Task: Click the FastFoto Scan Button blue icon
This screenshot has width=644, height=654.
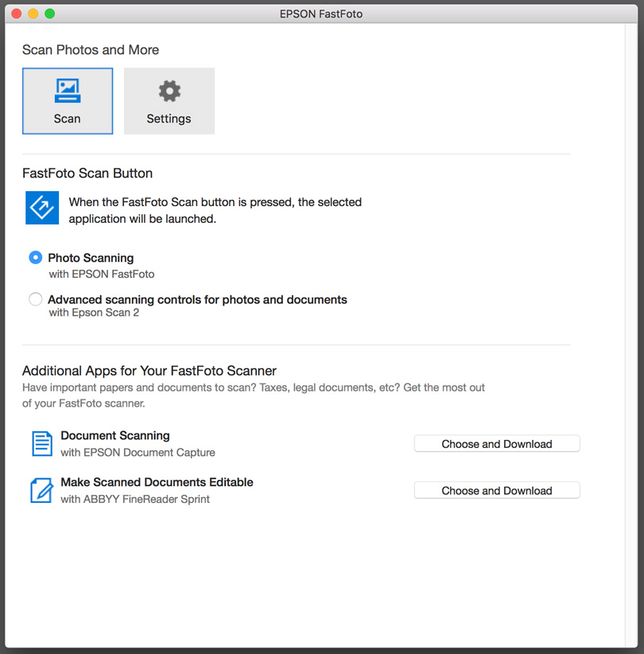Action: coord(42,208)
